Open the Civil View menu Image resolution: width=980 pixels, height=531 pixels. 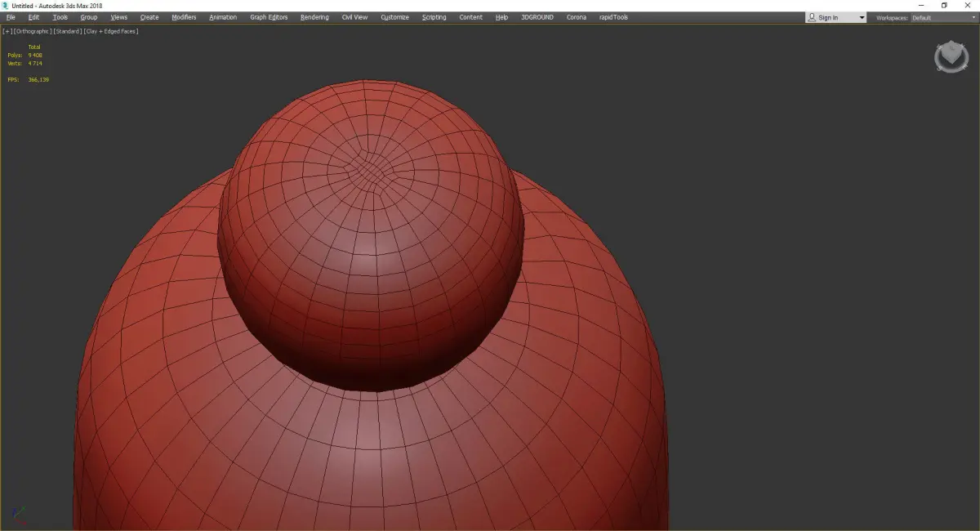(354, 17)
